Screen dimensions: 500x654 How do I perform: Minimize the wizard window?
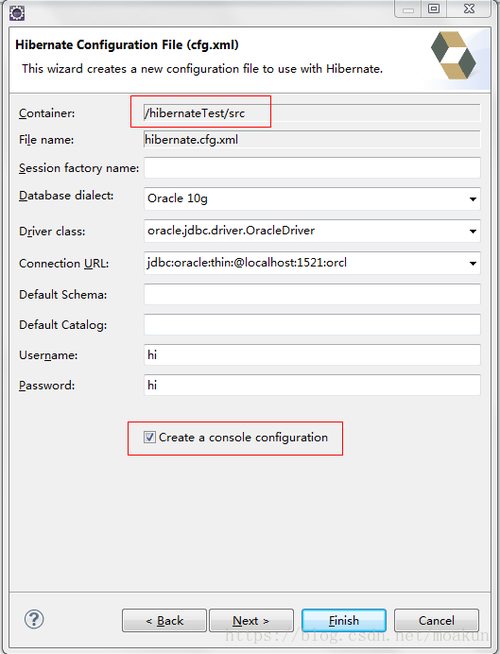click(409, 9)
